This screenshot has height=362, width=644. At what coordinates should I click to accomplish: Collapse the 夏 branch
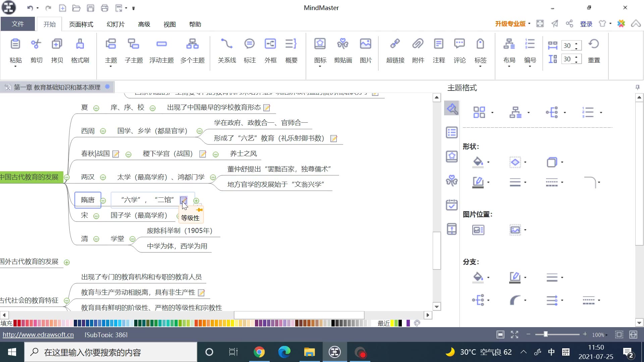(96, 108)
